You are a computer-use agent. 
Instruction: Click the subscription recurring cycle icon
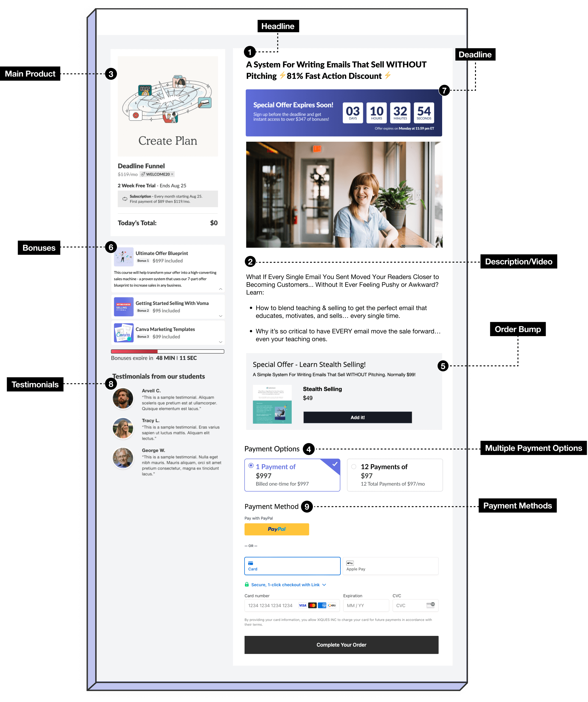tap(125, 199)
